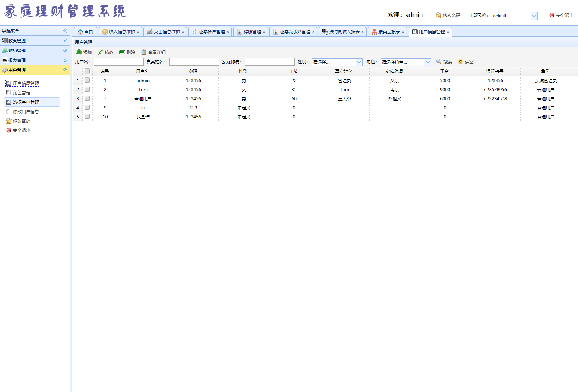
Task: Close the 用户信息管理 tab
Action: click(448, 32)
